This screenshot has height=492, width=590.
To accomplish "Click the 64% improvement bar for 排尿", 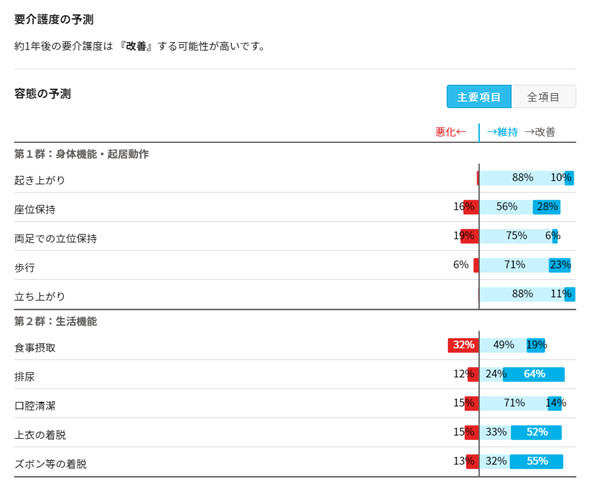I will (x=534, y=374).
